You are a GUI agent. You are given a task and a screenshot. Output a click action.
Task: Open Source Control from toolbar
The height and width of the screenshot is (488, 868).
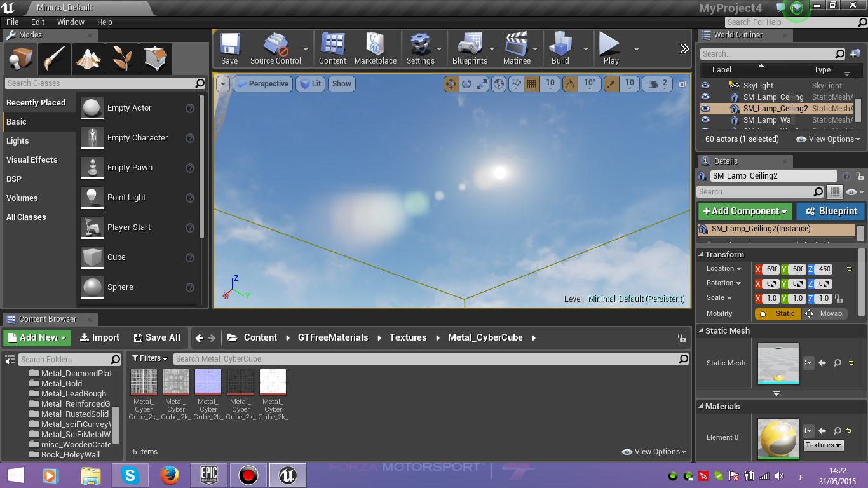point(275,48)
